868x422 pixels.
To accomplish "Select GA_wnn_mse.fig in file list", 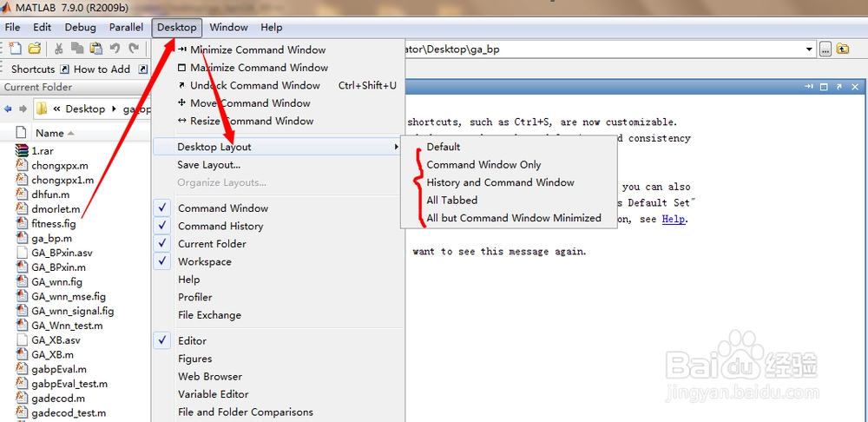I will 69,296.
